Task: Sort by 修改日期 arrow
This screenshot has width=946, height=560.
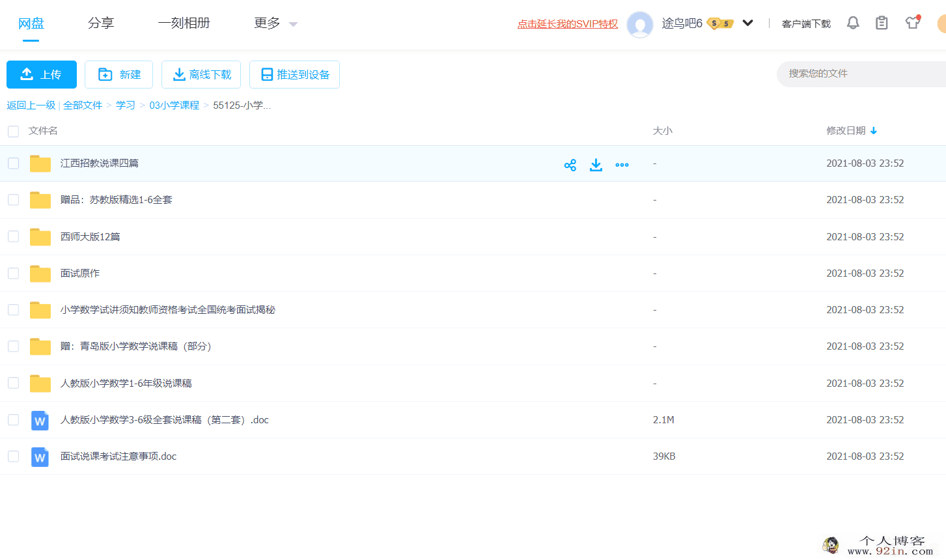Action: pos(874,131)
